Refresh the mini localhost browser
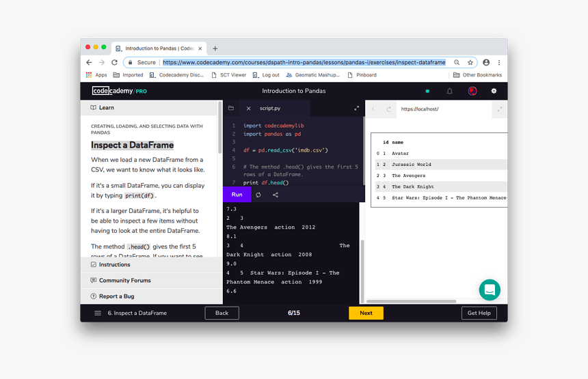The width and height of the screenshot is (588, 379). [388, 109]
